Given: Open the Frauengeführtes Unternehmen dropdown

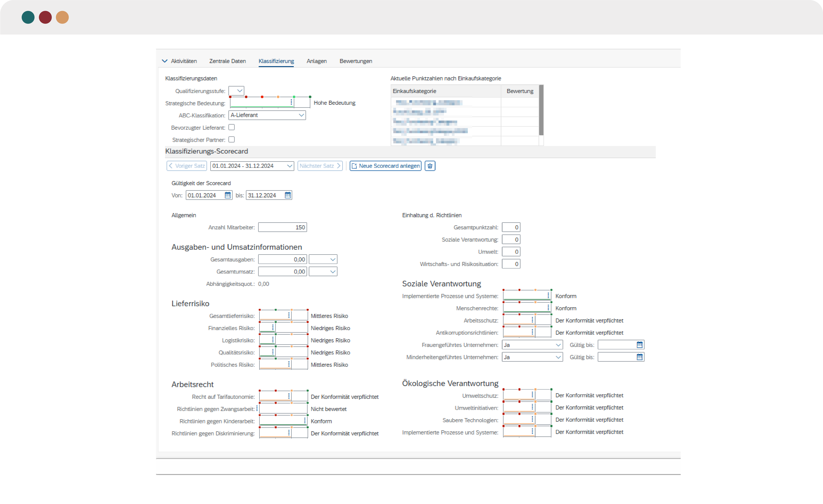Looking at the screenshot, I should 532,345.
